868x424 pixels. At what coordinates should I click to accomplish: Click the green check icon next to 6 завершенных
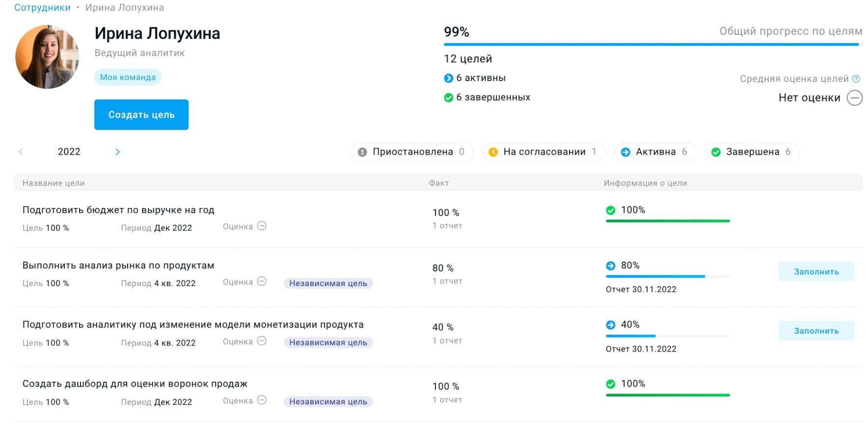click(x=448, y=98)
